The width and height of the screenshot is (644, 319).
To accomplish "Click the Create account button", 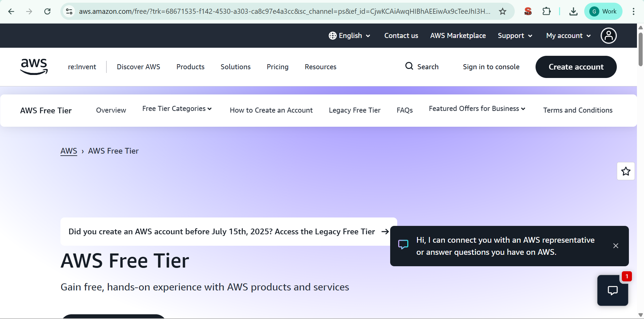I will (576, 67).
